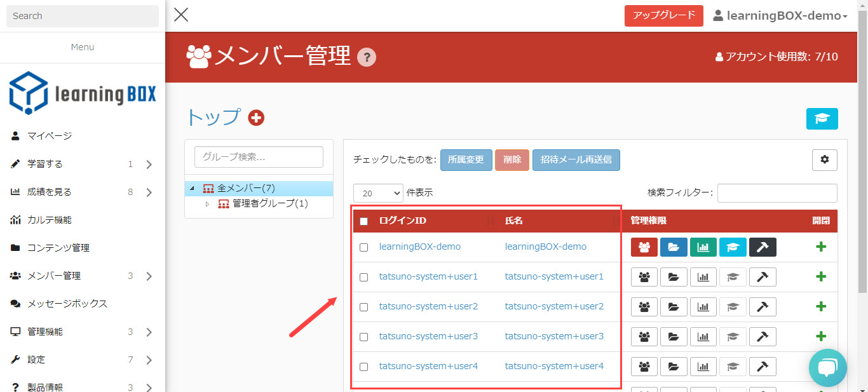Click the chart permission icon for tatsuno-system+user2

click(x=703, y=307)
